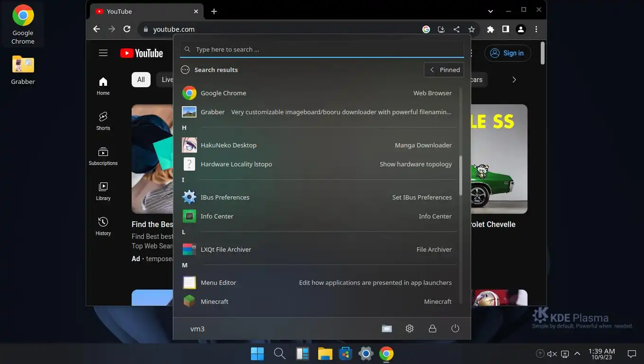Select the YouTube browser tab

point(147,11)
